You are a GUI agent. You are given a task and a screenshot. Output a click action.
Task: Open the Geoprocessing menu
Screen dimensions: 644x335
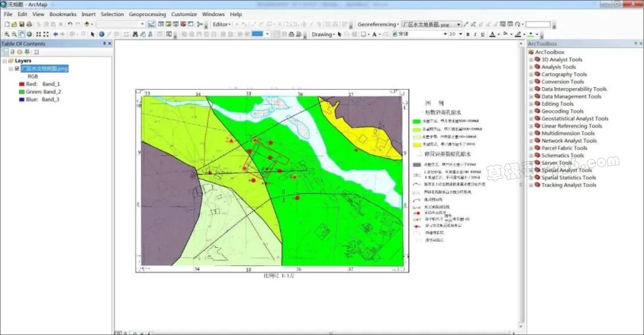[147, 14]
